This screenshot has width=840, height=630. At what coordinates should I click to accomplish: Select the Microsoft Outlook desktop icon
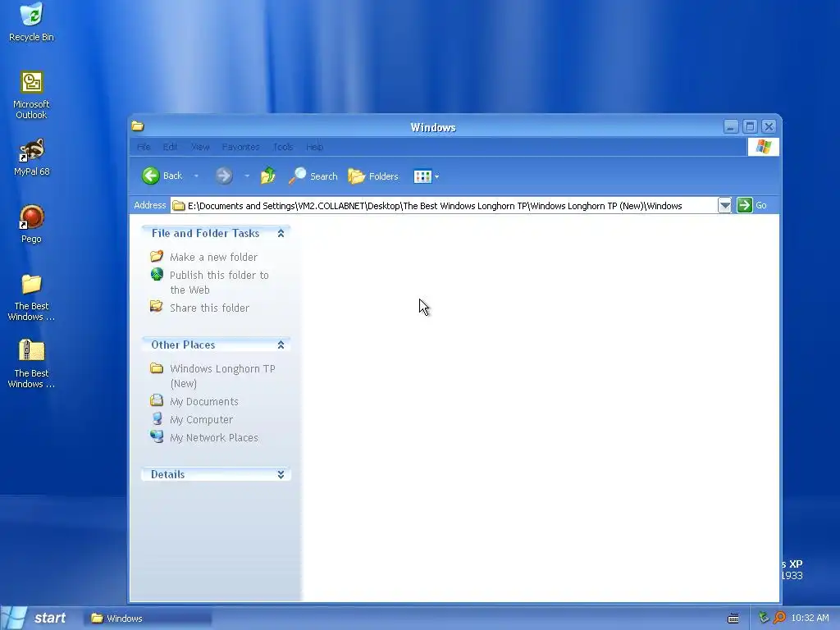coord(31,95)
